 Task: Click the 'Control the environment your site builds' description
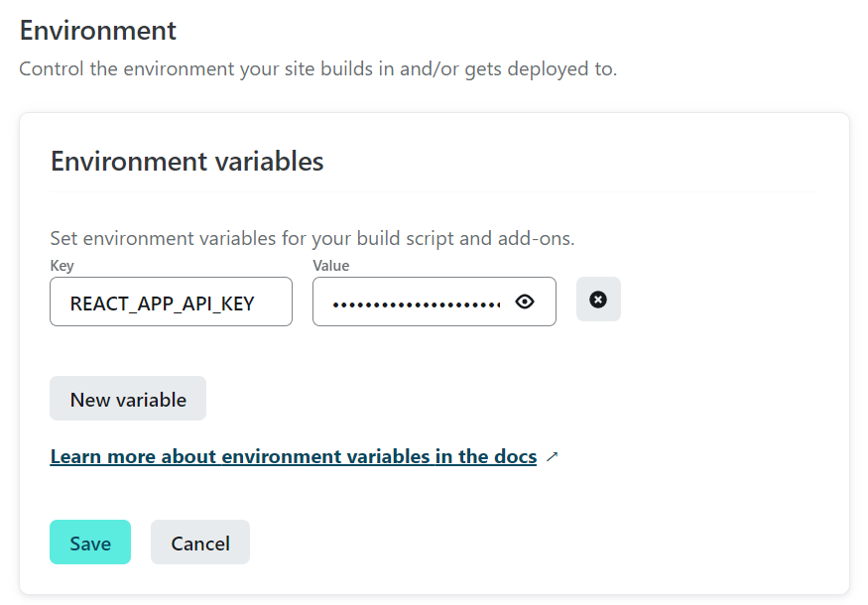tap(318, 69)
